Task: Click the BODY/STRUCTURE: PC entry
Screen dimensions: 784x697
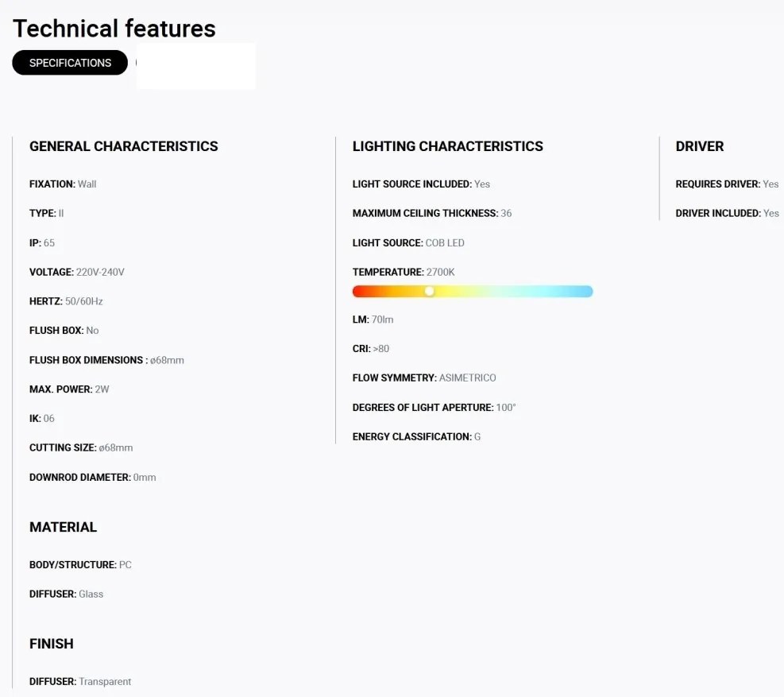Action: pos(80,565)
